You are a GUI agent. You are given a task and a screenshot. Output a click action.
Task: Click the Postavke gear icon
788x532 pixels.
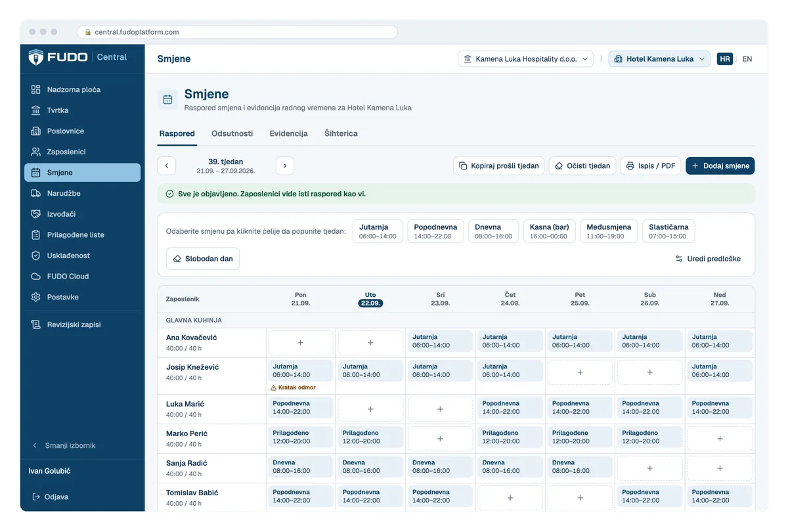pyautogui.click(x=36, y=297)
